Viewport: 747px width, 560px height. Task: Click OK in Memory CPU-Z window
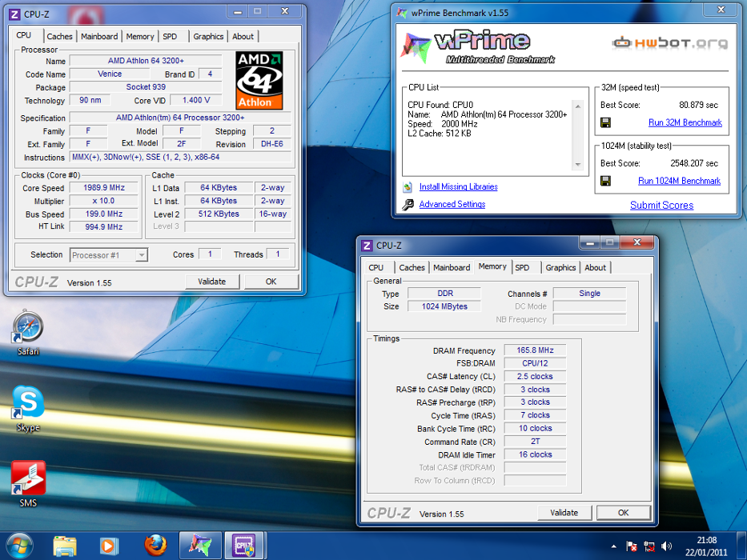623,513
